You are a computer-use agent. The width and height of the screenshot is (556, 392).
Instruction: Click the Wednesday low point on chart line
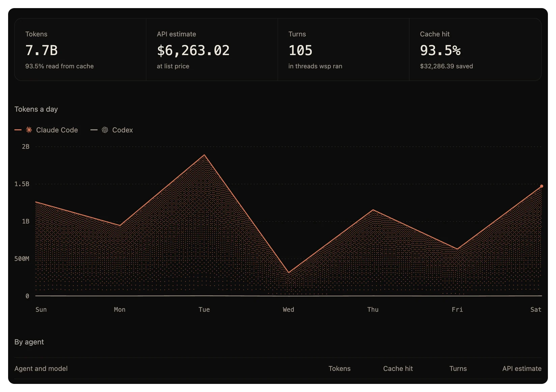coord(288,273)
